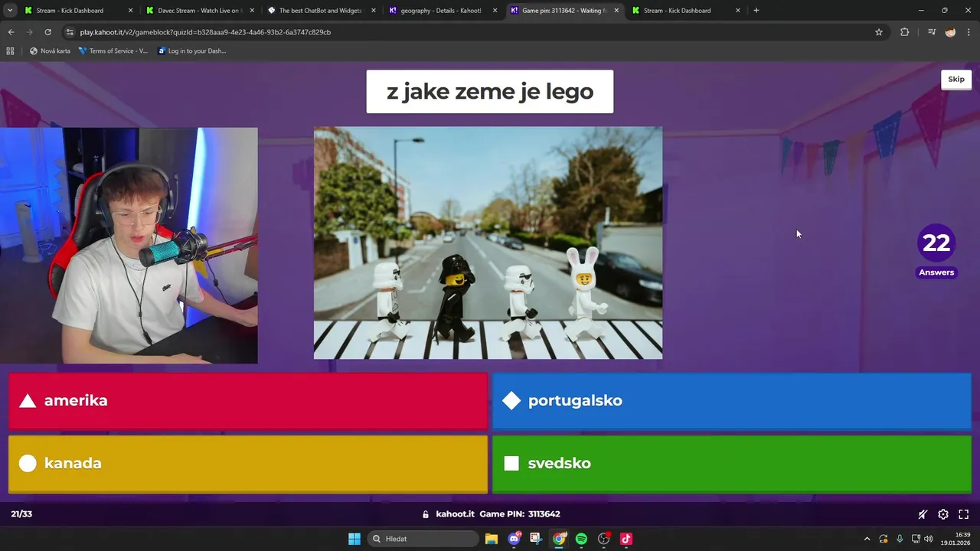The height and width of the screenshot is (551, 980).
Task: Open the Nová karta bookmark
Action: click(x=50, y=51)
